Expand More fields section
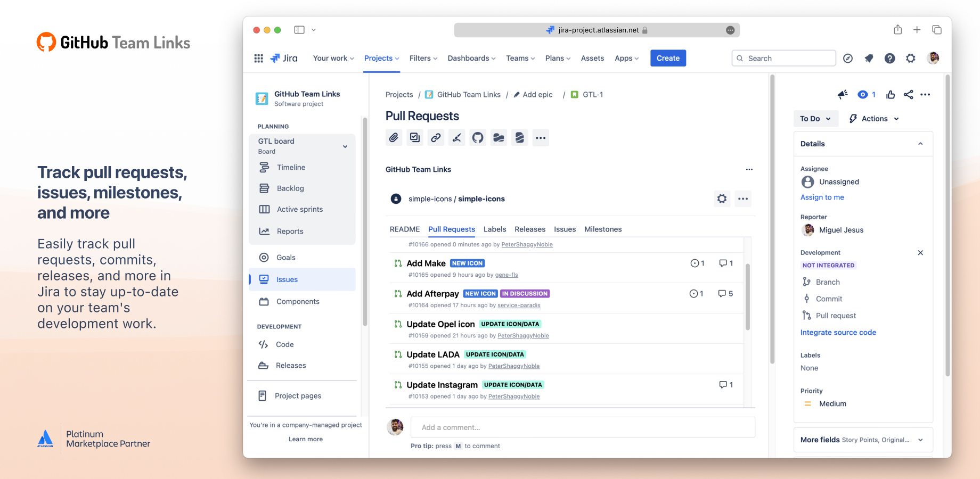 point(863,440)
